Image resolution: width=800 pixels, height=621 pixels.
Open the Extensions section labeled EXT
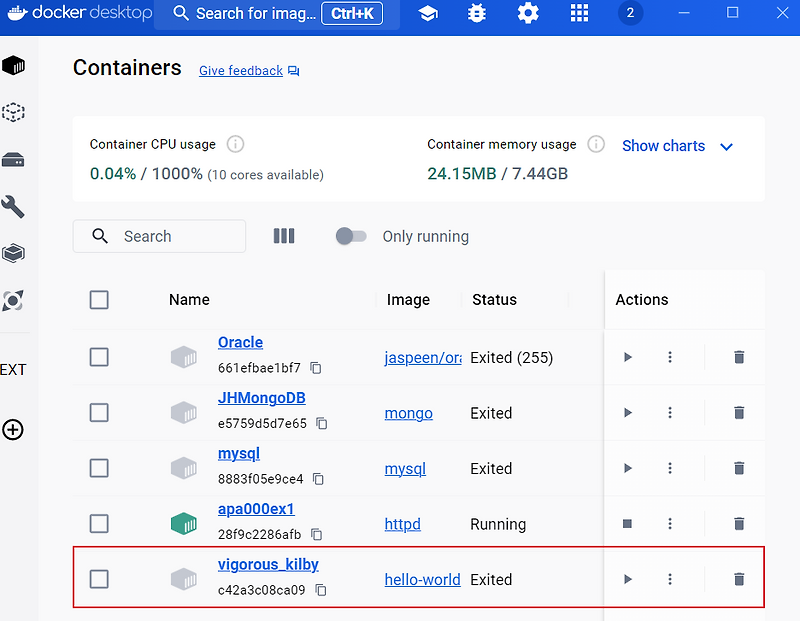tap(14, 369)
